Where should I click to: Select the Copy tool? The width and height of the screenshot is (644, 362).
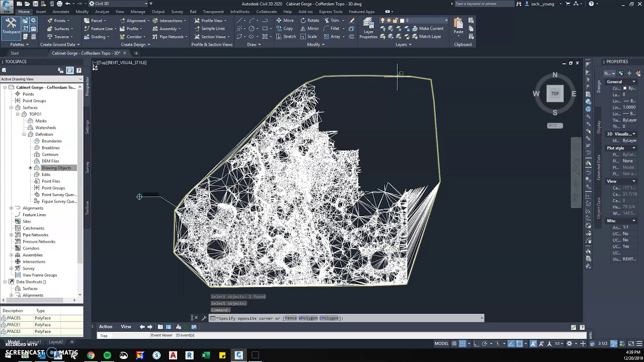tap(284, 29)
